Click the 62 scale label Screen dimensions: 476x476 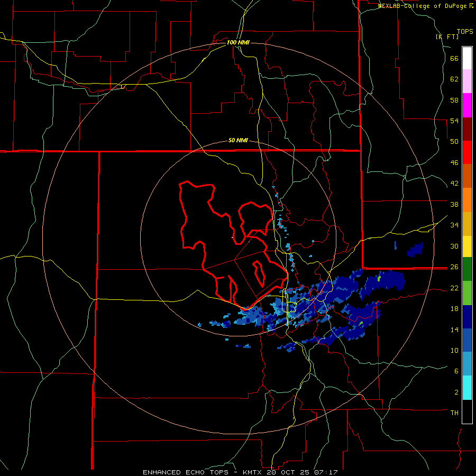[454, 79]
